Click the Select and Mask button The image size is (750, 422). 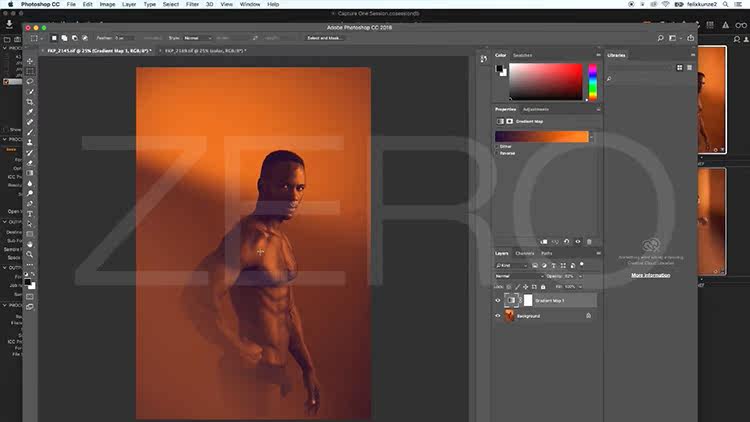click(x=324, y=38)
